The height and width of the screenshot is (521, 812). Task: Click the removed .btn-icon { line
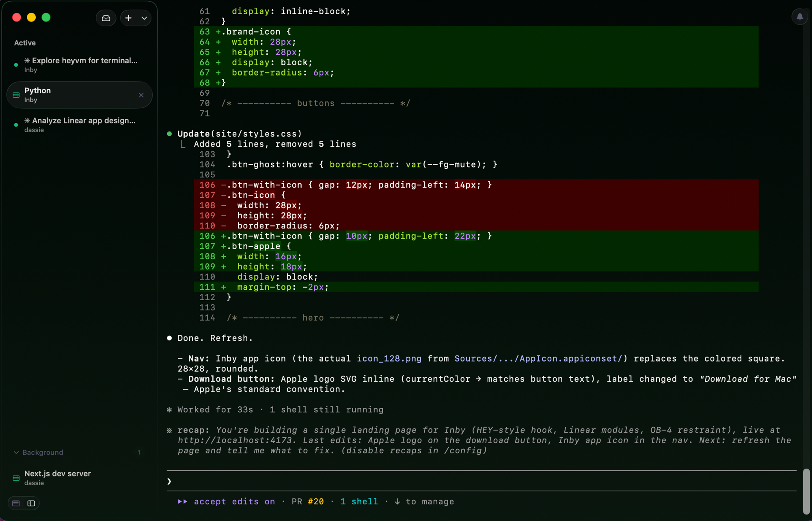pos(476,195)
